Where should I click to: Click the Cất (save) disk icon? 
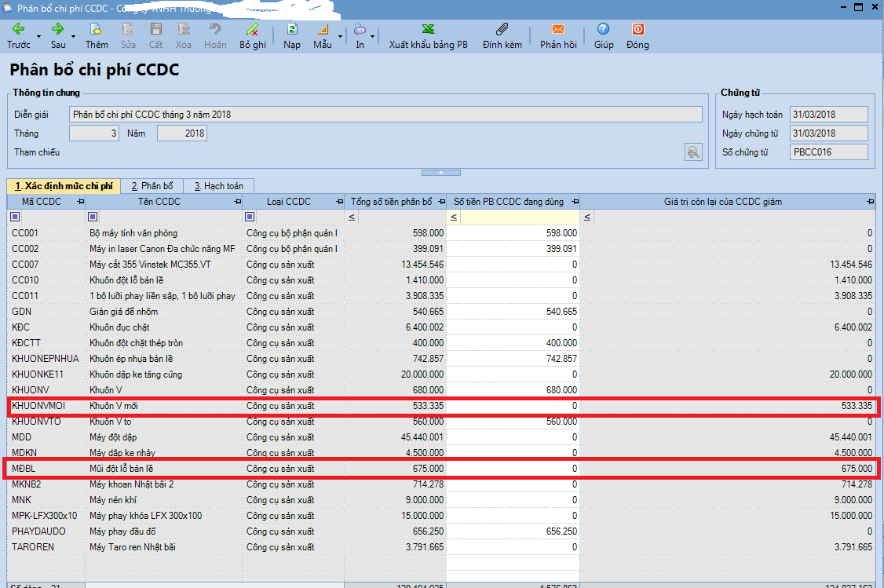(x=155, y=29)
